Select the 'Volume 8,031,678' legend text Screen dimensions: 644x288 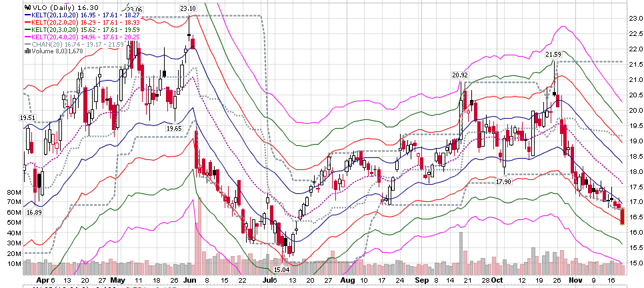tap(57, 51)
